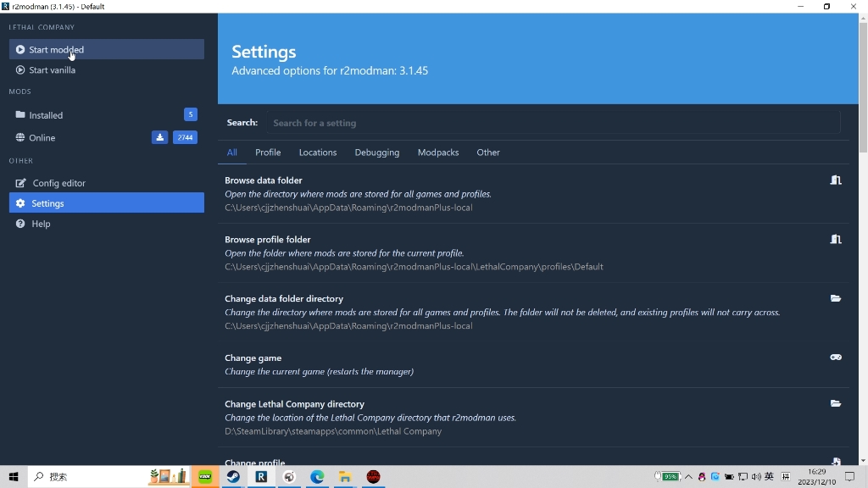Open the Help page
868x488 pixels.
(106, 224)
